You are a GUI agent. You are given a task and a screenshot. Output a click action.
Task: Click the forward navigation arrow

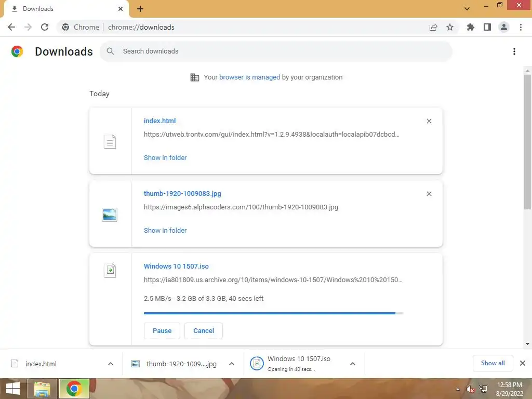click(x=28, y=27)
